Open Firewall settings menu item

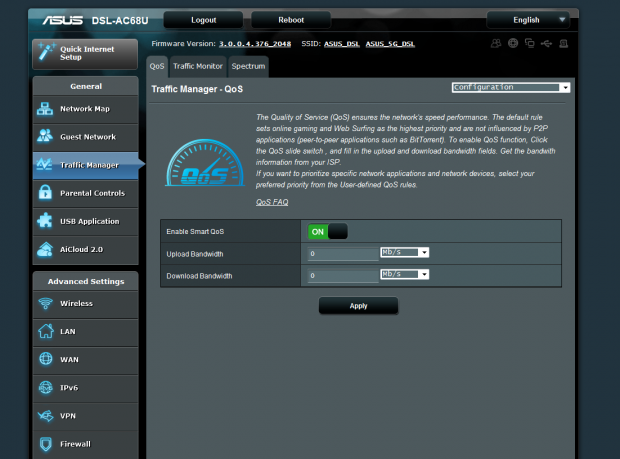(x=85, y=444)
